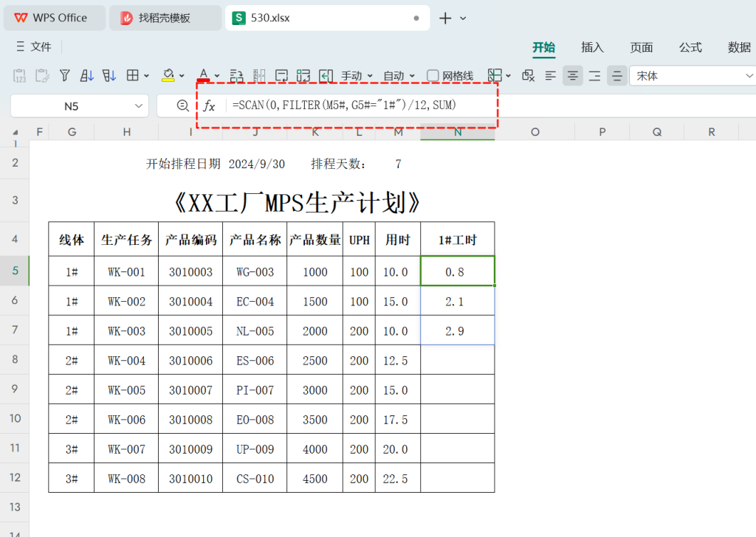This screenshot has width=756, height=537.
Task: Click the 文件 hamburger menu icon
Action: 20,46
